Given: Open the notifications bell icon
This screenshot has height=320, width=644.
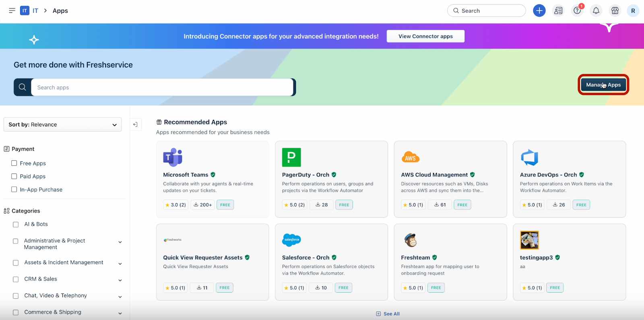Looking at the screenshot, I should coord(596,10).
